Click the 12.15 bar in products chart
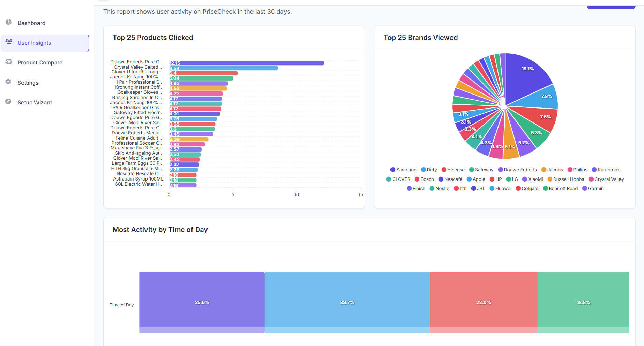The height and width of the screenshot is (346, 644). tap(247, 63)
